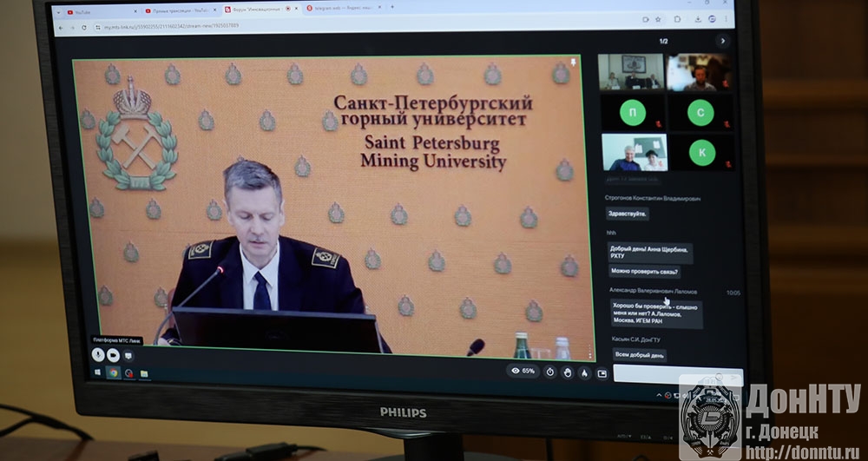Open the three-dot menu on main video

[589, 352]
